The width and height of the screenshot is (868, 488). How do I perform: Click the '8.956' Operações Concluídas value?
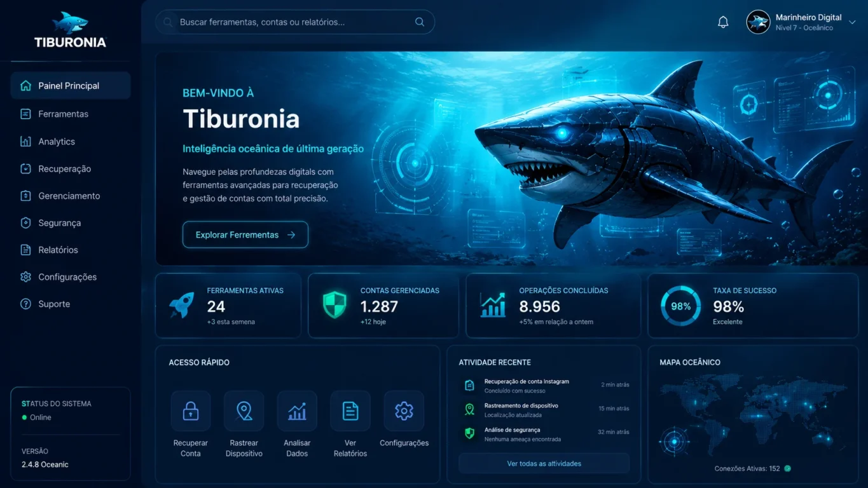539,306
